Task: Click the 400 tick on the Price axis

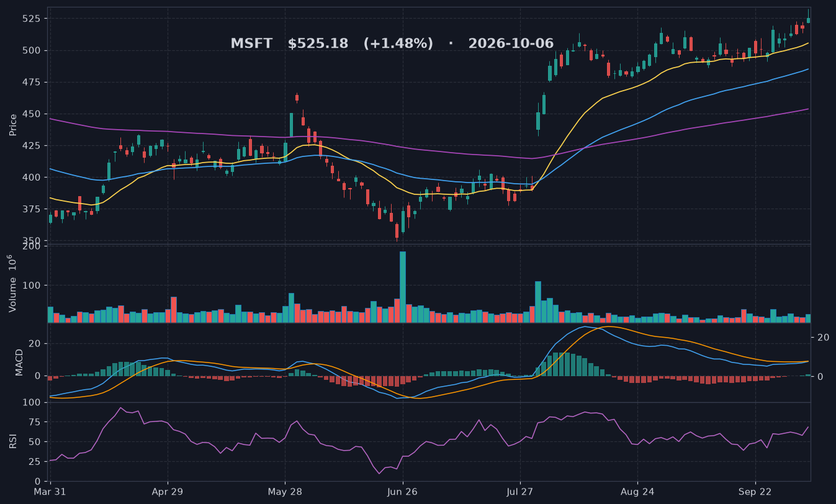Action: point(31,178)
